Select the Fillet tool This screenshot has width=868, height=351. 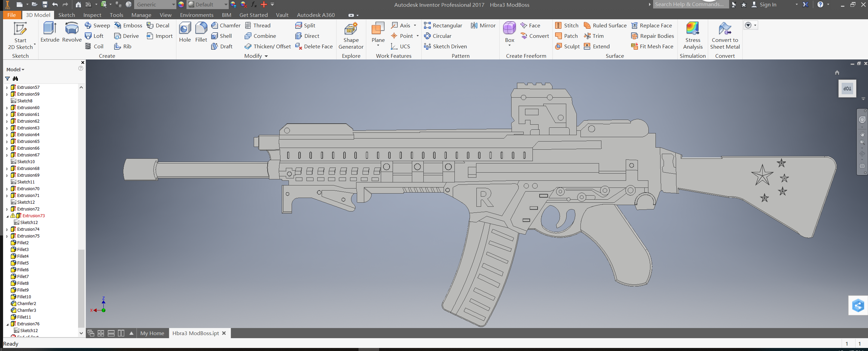click(x=201, y=33)
